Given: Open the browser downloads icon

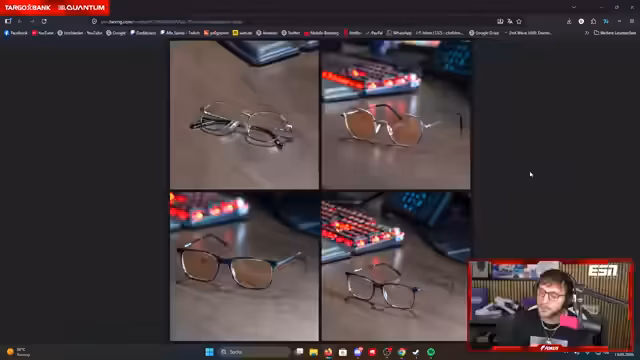Looking at the screenshot, I should [x=569, y=21].
